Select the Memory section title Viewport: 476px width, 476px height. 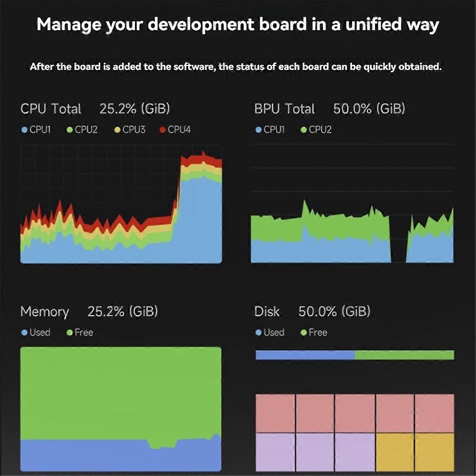pyautogui.click(x=44, y=312)
